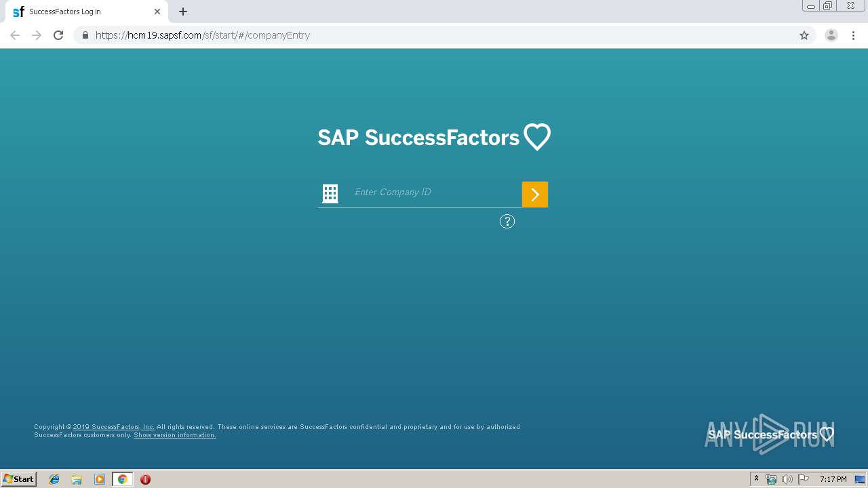868x488 pixels.
Task: View site security lock info
Action: (x=85, y=35)
